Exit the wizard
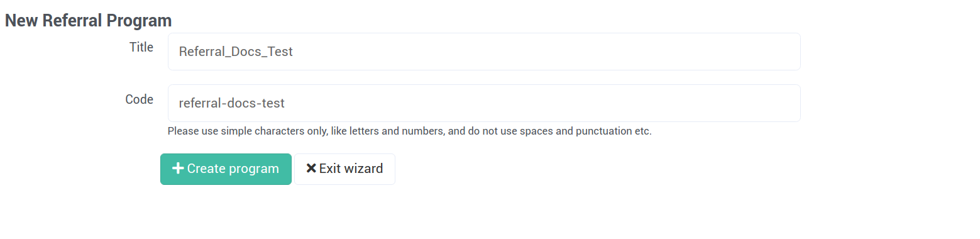980x239 pixels. (344, 169)
